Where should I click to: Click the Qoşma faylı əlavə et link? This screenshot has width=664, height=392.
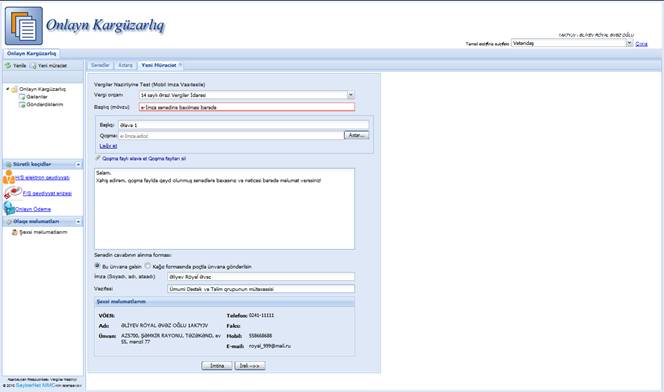point(124,159)
